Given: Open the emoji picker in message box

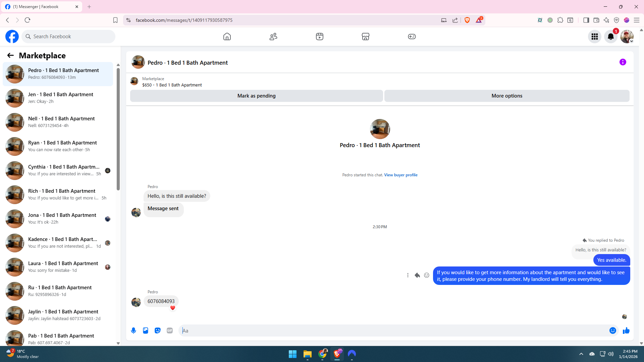Looking at the screenshot, I should coord(612,330).
